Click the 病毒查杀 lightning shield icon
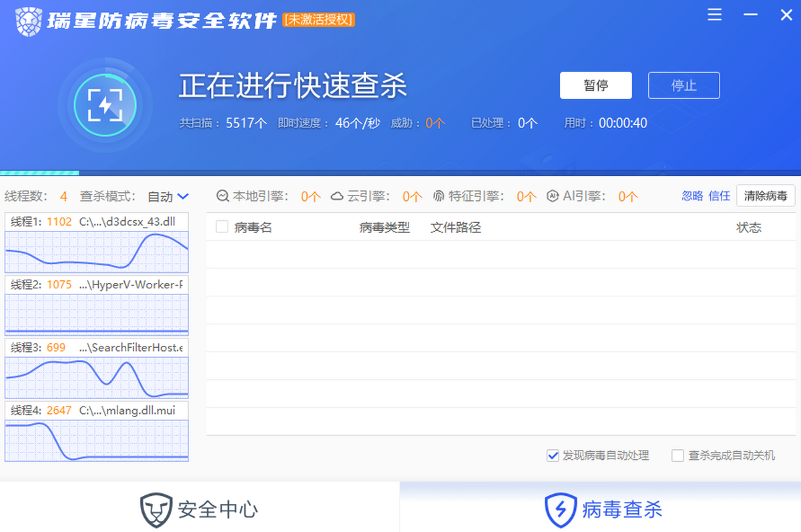 click(x=560, y=510)
